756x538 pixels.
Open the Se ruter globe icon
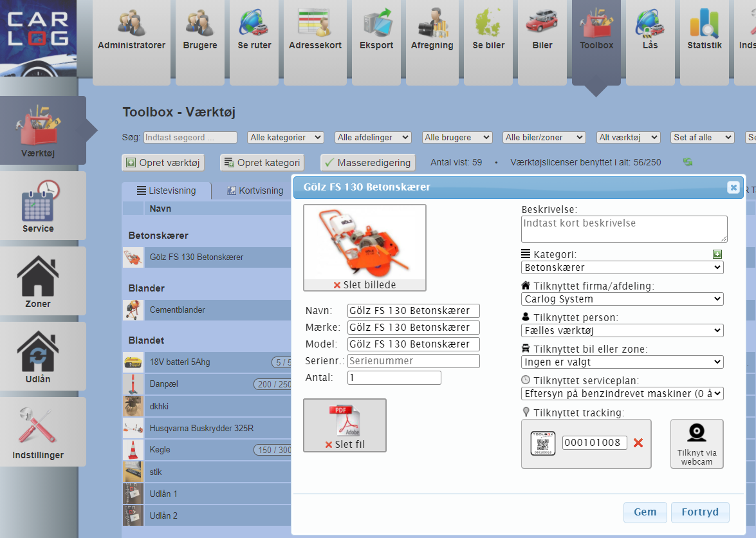pos(254,22)
